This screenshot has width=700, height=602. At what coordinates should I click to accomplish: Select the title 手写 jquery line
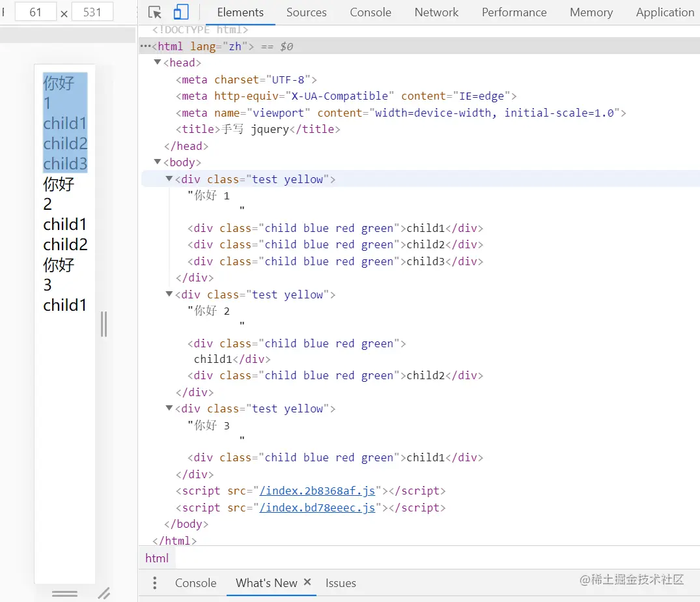pos(258,129)
